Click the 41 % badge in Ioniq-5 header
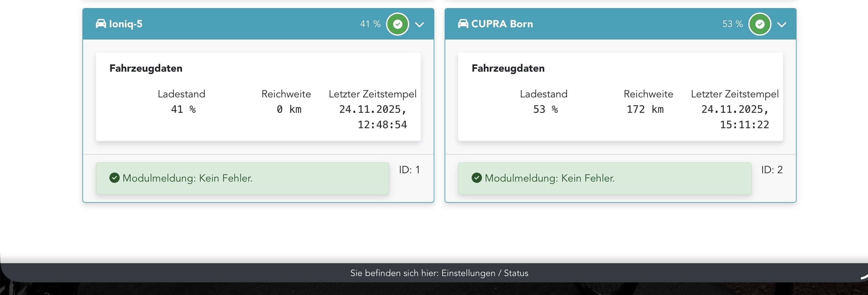868x295 pixels. tap(370, 24)
